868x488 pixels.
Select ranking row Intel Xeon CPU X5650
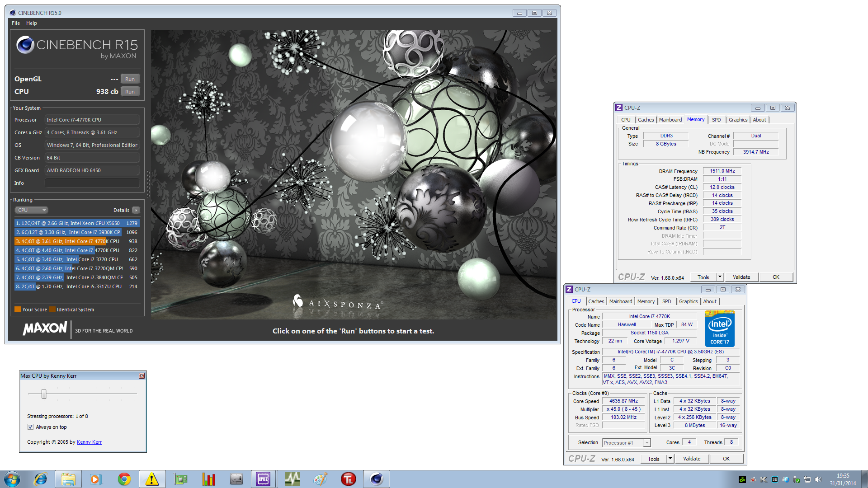click(x=77, y=223)
